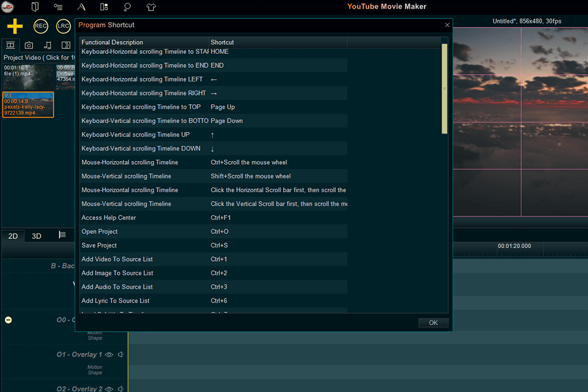
Task: Select 'Keyboard-Vertical scrolling Timeline DOWN' row
Action: [x=213, y=149]
